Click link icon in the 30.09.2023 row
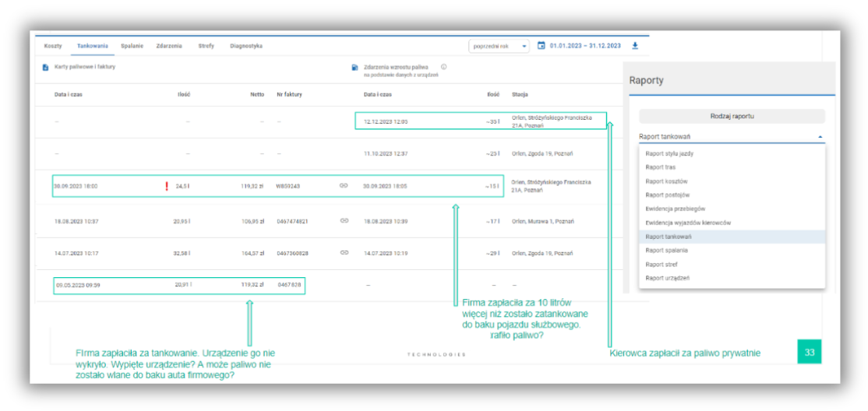The width and height of the screenshot is (868, 411). 344,186
